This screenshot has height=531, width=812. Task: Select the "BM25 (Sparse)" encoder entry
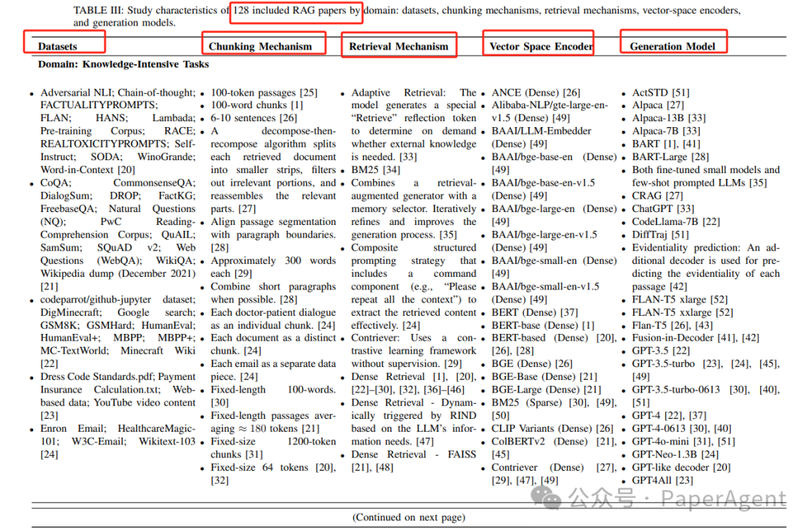(553, 408)
